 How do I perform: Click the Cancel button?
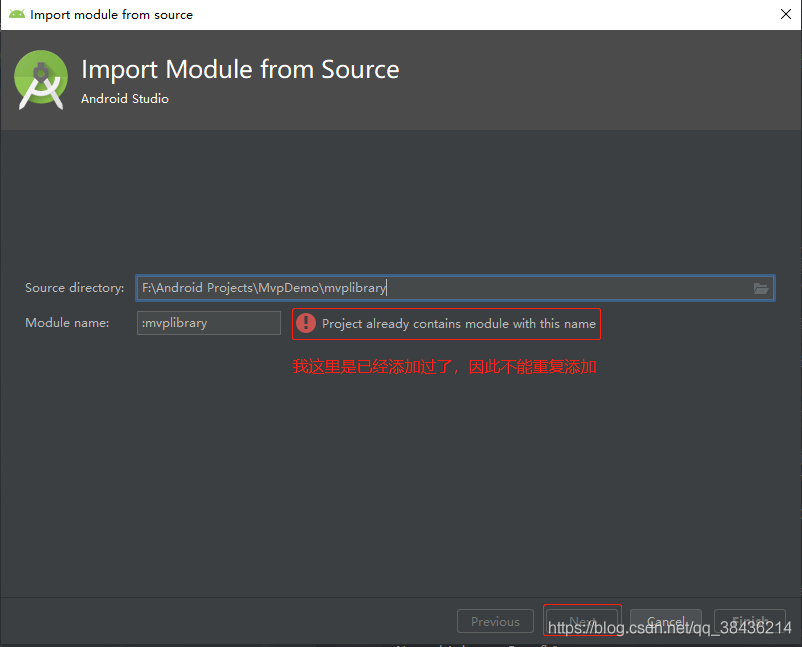[x=665, y=621]
